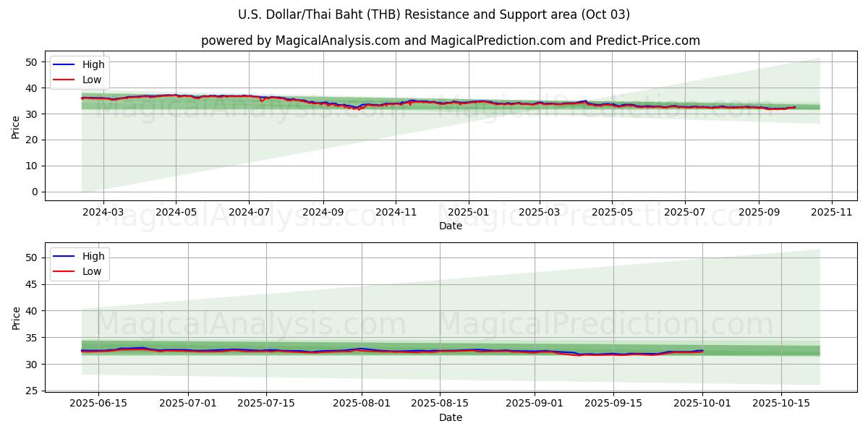
Task: Click the U.S. Dollar/Thai Baht chart title
Action: tap(434, 14)
